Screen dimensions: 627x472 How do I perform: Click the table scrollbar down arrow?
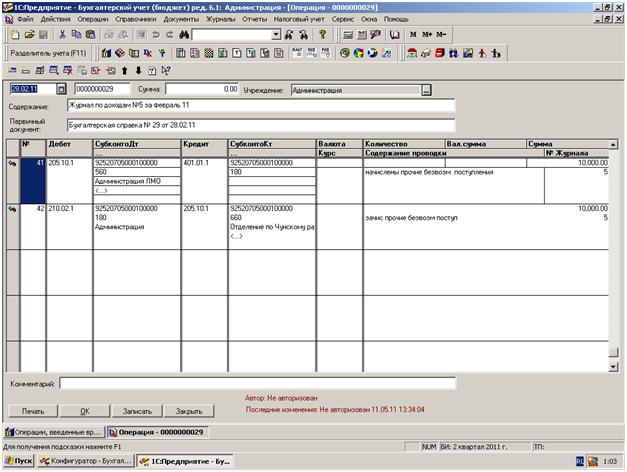[x=614, y=367]
